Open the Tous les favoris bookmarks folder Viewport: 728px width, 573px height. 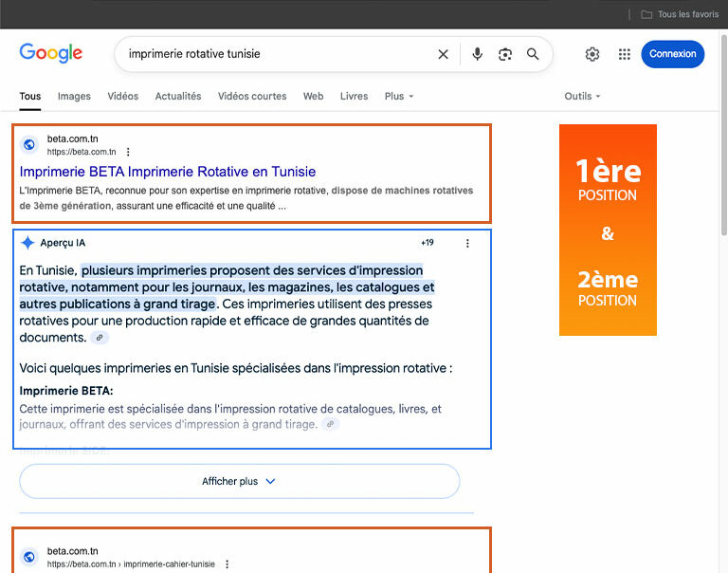click(x=680, y=14)
